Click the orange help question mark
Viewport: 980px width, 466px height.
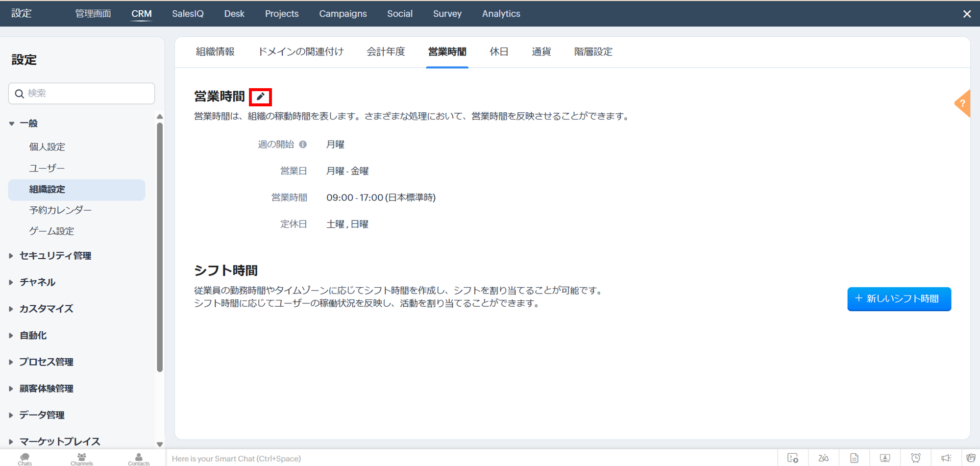962,103
